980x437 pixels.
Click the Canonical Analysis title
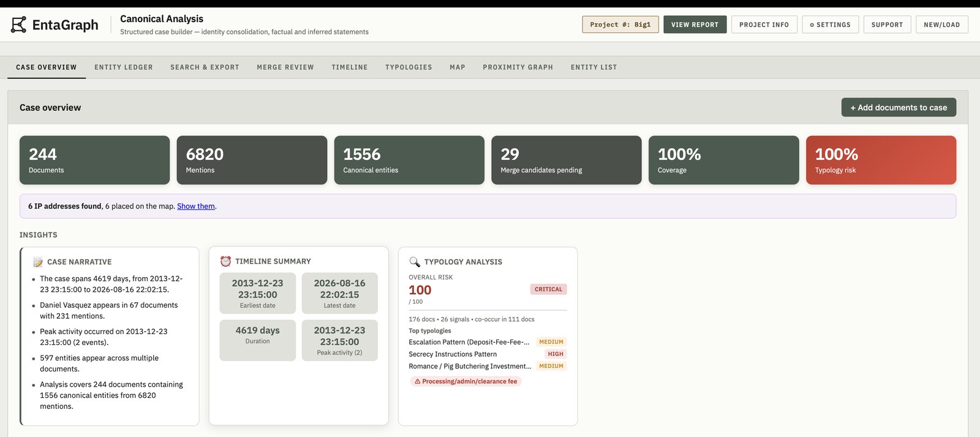pos(162,19)
